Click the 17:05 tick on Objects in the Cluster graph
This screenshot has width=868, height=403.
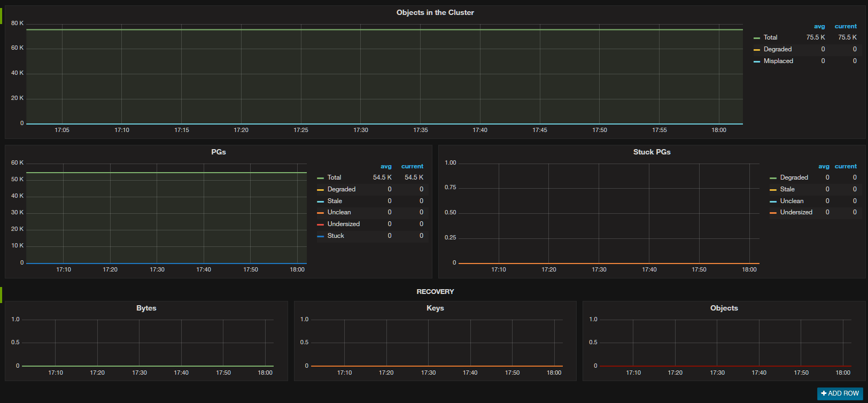62,130
